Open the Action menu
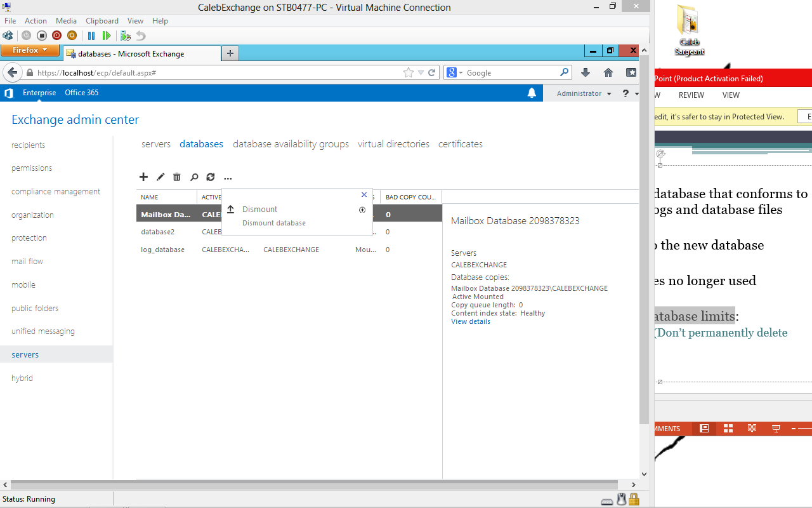This screenshot has height=508, width=812. (36, 21)
